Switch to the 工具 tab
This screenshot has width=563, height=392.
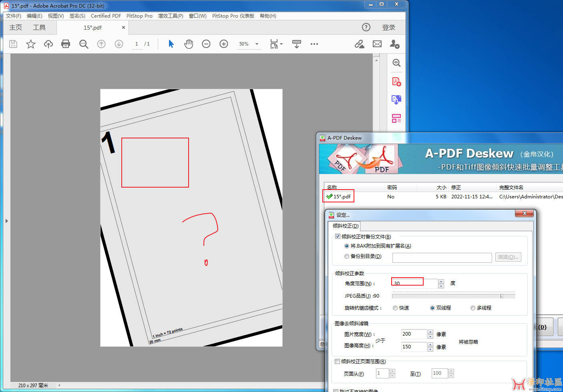[x=39, y=28]
